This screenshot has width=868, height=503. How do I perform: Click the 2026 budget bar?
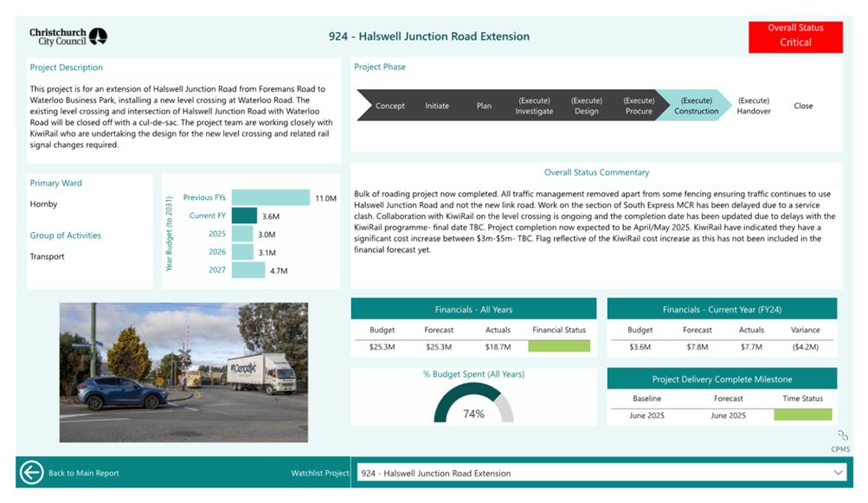(x=242, y=252)
